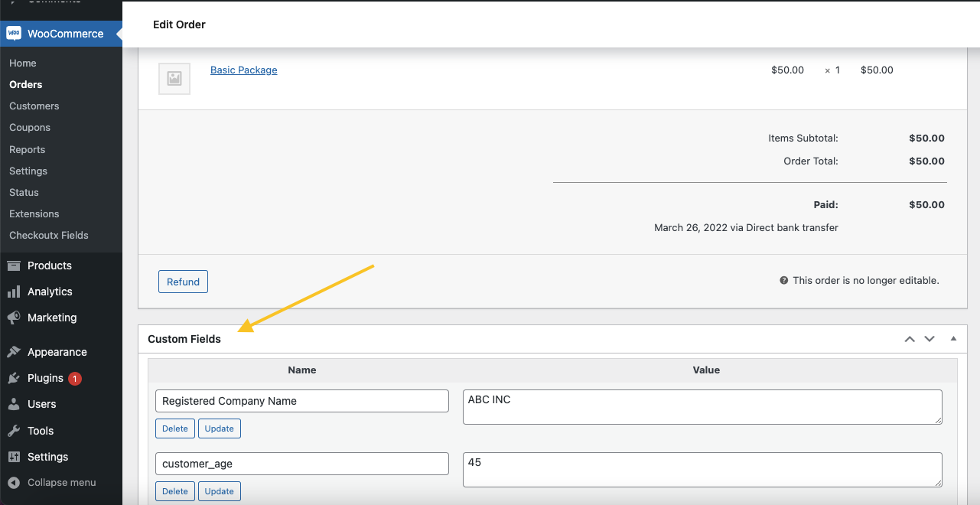Update the customer_age custom field
This screenshot has width=980, height=505.
click(220, 491)
